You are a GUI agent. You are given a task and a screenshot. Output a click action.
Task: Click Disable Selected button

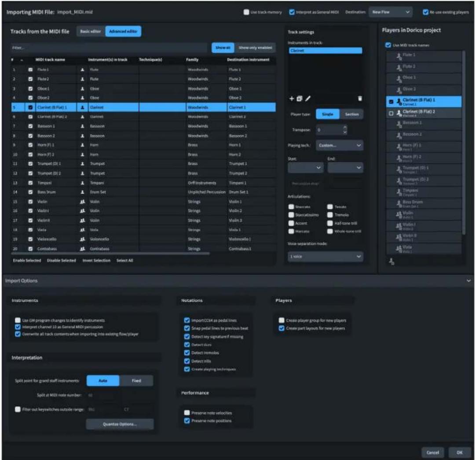pos(62,261)
